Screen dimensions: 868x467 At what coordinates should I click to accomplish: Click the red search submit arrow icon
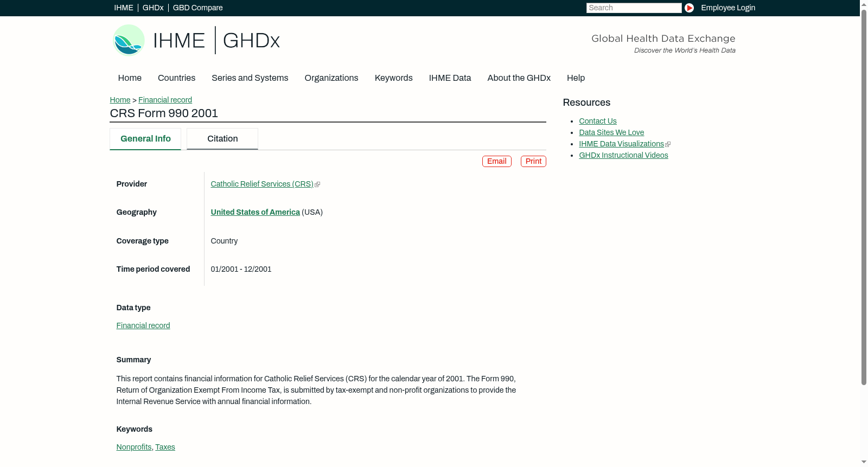[689, 8]
